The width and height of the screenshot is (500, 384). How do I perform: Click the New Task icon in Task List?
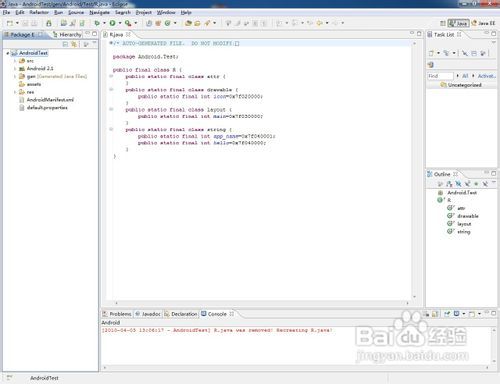(x=432, y=53)
